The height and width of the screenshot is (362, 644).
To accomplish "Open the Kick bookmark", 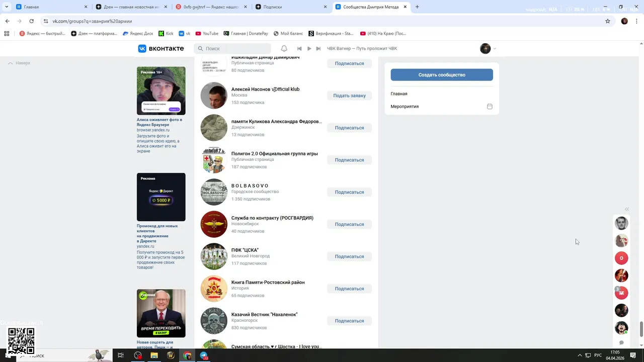I will 166,34.
